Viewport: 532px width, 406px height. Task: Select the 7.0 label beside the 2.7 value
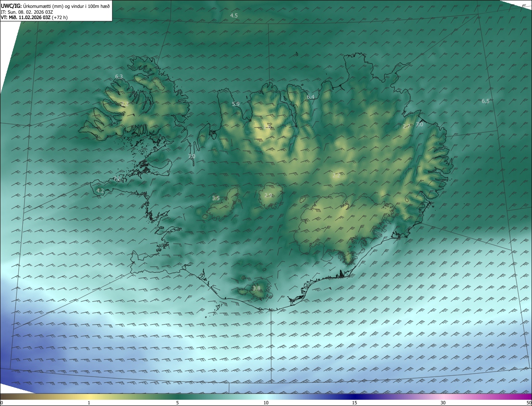419,124
